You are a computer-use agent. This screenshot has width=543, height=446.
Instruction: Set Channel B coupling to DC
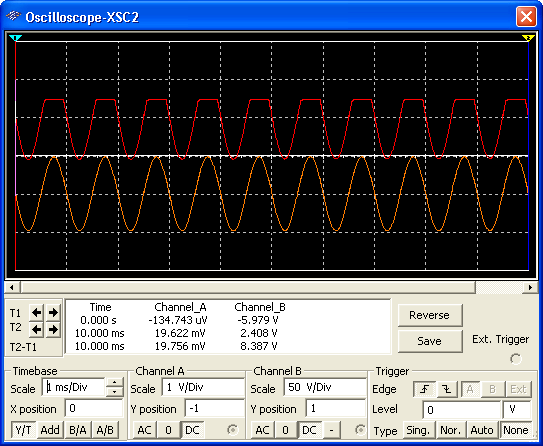[309, 430]
